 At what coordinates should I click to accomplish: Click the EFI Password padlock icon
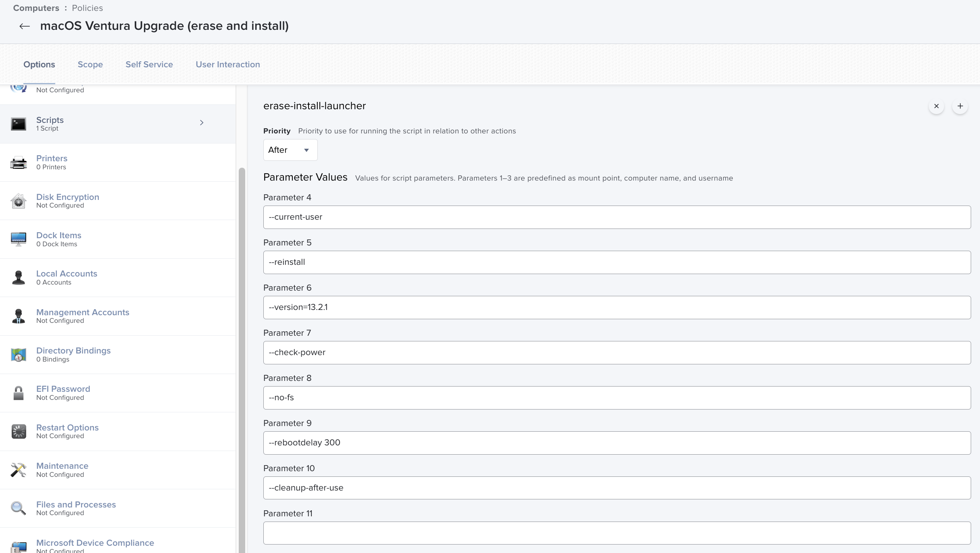pos(18,393)
